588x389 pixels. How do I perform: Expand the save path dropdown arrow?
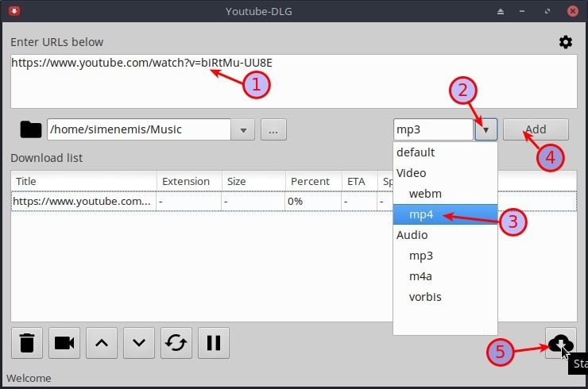(243, 129)
